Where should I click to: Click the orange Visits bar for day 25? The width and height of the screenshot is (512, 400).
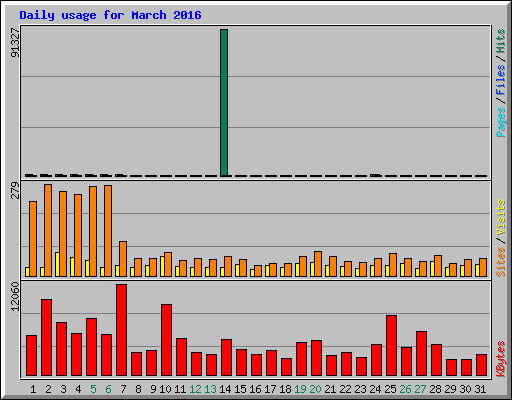coord(393,265)
